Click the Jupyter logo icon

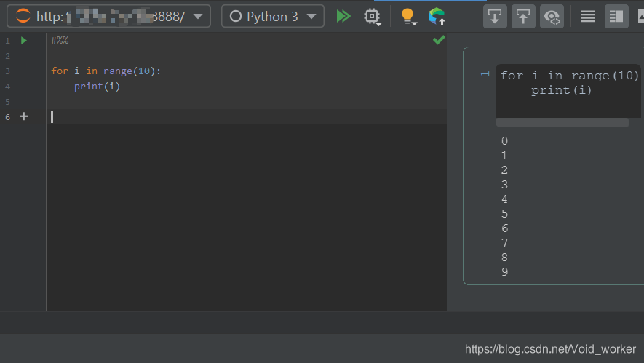pyautogui.click(x=23, y=16)
